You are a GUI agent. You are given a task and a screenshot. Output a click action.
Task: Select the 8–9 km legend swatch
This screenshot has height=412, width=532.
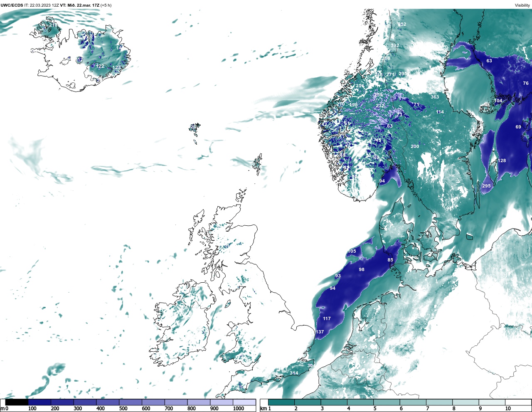465,402
